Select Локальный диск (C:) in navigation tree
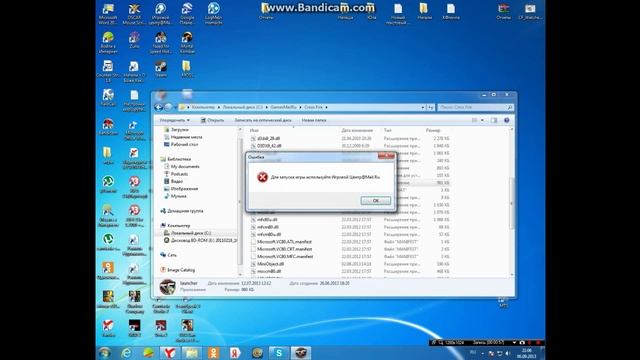The width and height of the screenshot is (640, 360). (x=191, y=233)
